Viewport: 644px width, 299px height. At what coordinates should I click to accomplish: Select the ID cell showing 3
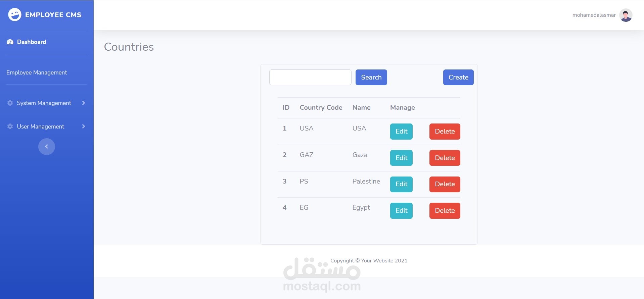[284, 182]
